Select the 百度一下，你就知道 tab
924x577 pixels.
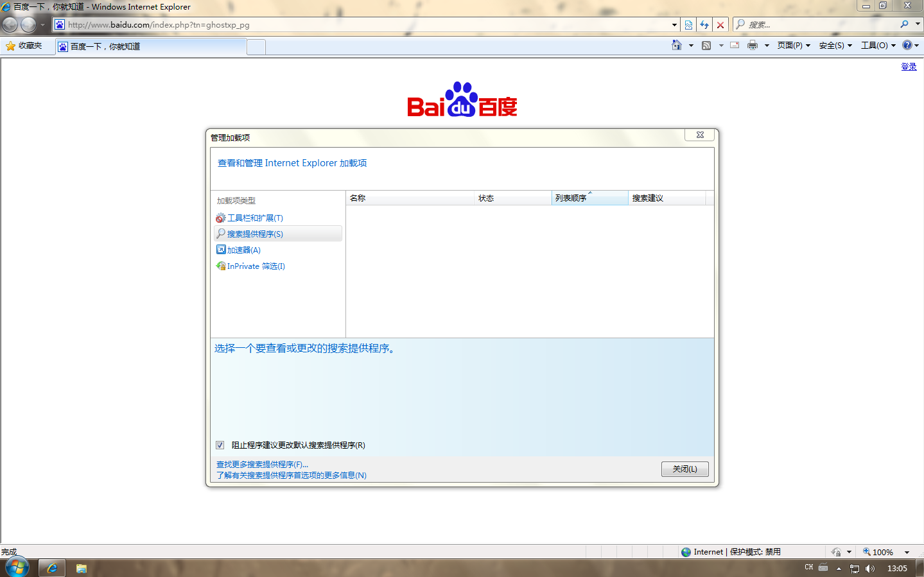coord(150,46)
